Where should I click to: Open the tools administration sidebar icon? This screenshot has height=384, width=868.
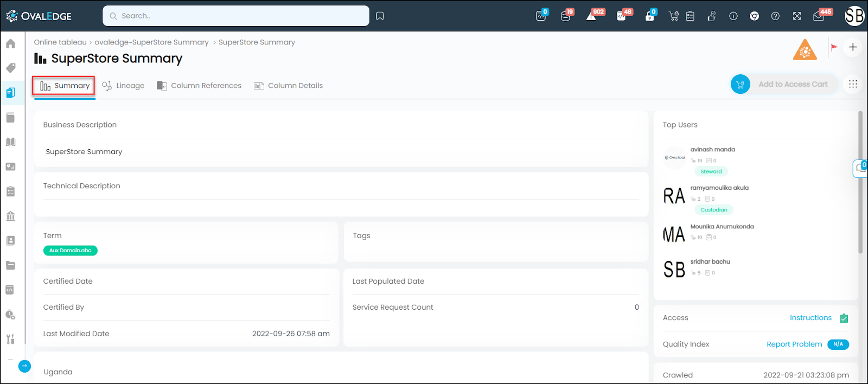tap(10, 339)
